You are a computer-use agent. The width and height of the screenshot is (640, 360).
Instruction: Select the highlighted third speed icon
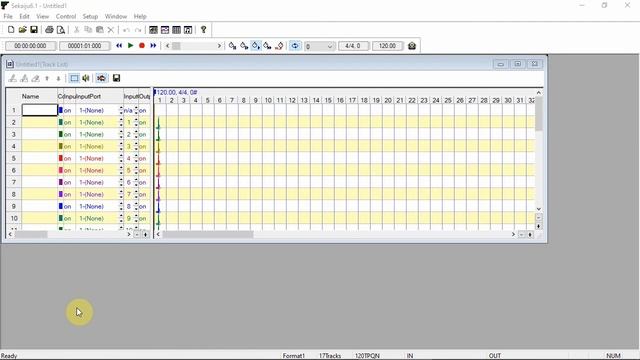256,46
